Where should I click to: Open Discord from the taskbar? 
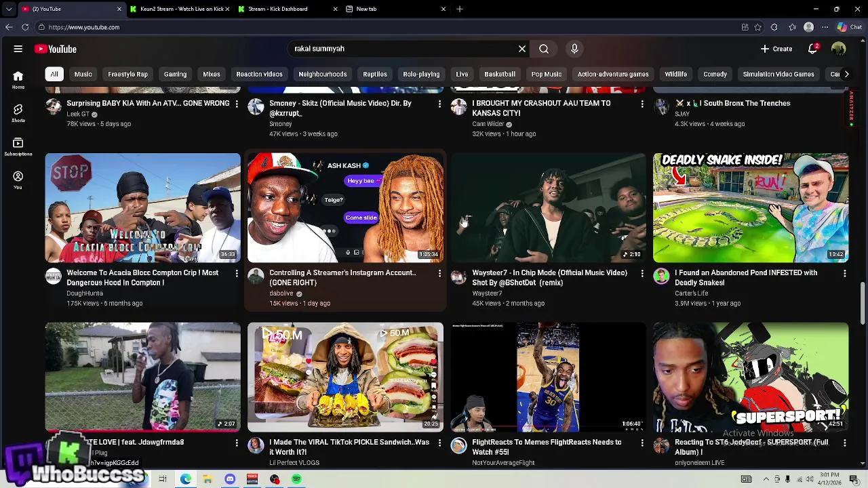(x=230, y=479)
